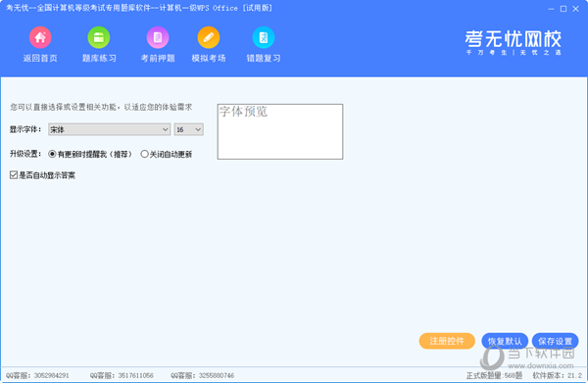This screenshot has height=383, width=588.
Task: Open the 考前押题 purple icon
Action: [x=158, y=37]
